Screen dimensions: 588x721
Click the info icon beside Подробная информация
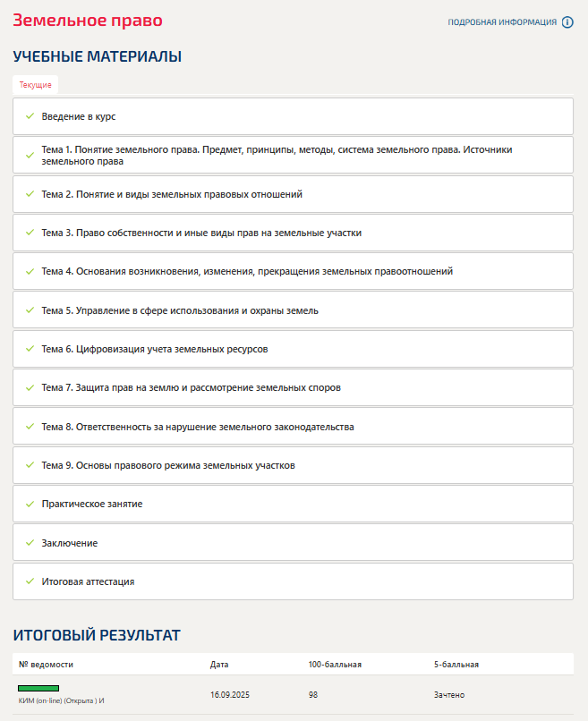pos(567,22)
